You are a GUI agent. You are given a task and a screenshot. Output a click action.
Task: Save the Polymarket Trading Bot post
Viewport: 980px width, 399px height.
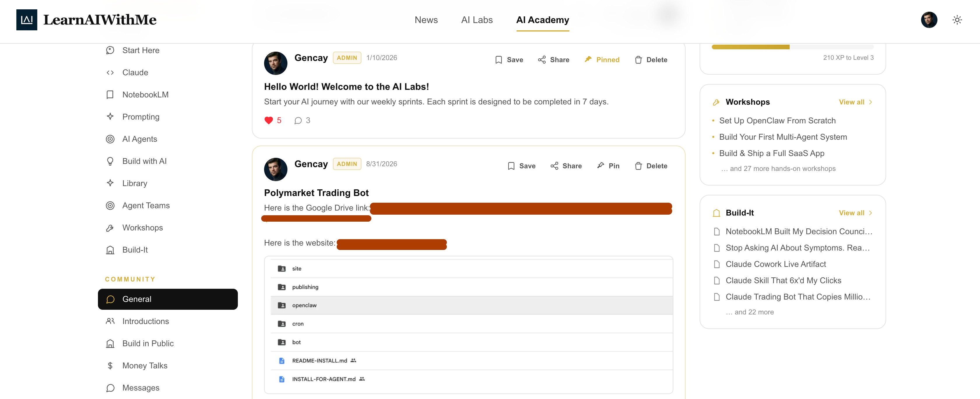pyautogui.click(x=521, y=166)
